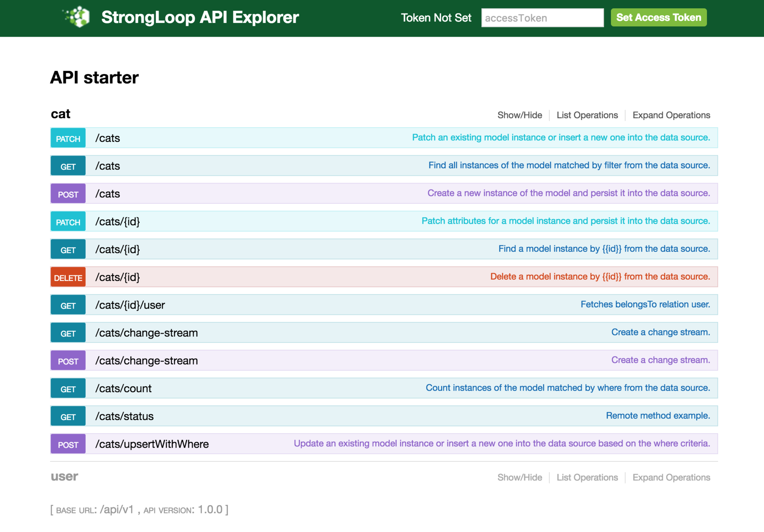Expand Operations for the cat resource
Screen dimensions: 764x532
tap(671, 115)
